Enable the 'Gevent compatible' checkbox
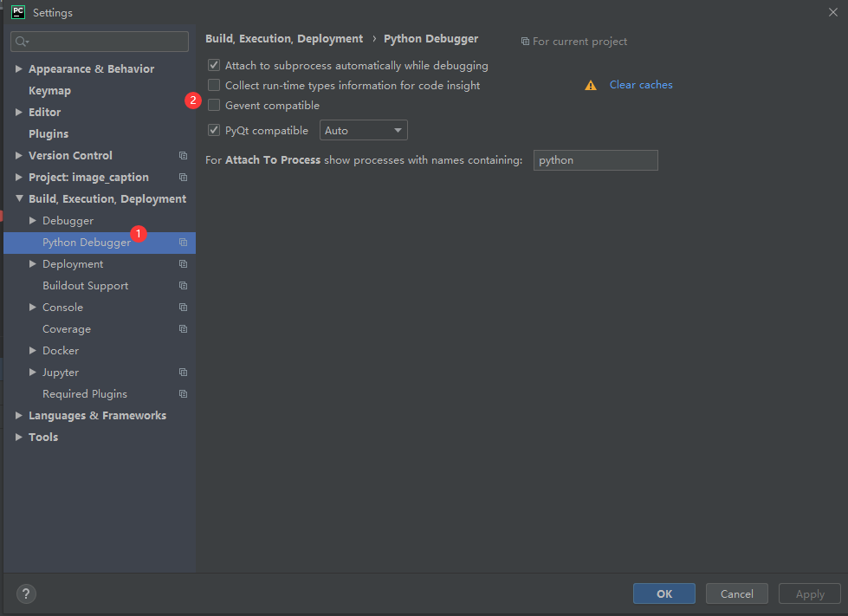Image resolution: width=848 pixels, height=616 pixels. [x=212, y=103]
